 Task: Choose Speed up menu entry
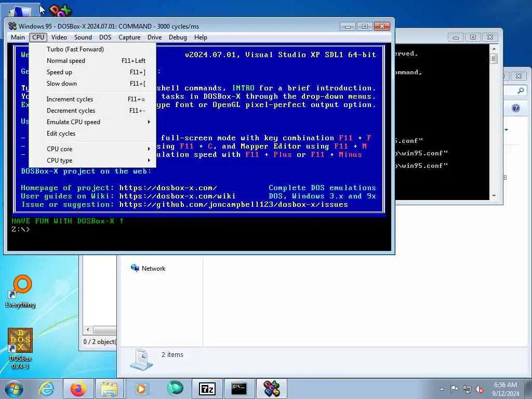pyautogui.click(x=92, y=72)
